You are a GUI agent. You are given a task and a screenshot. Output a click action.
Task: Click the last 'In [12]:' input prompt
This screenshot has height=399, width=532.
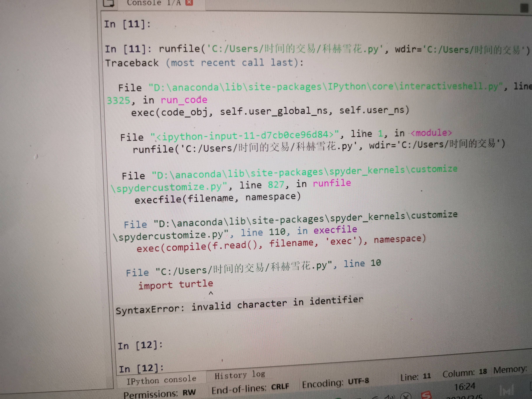(141, 368)
